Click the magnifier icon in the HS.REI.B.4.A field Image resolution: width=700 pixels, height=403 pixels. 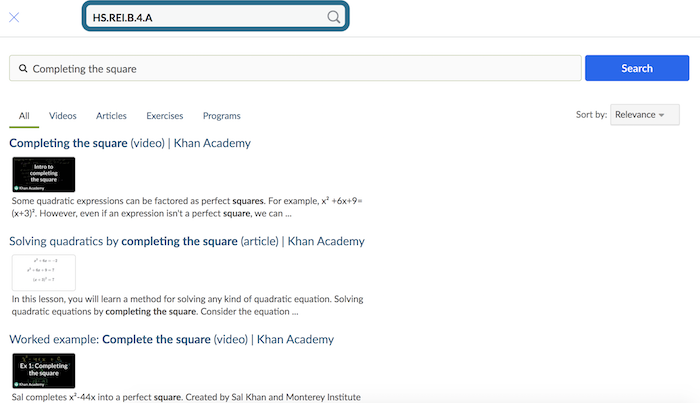[x=334, y=17]
